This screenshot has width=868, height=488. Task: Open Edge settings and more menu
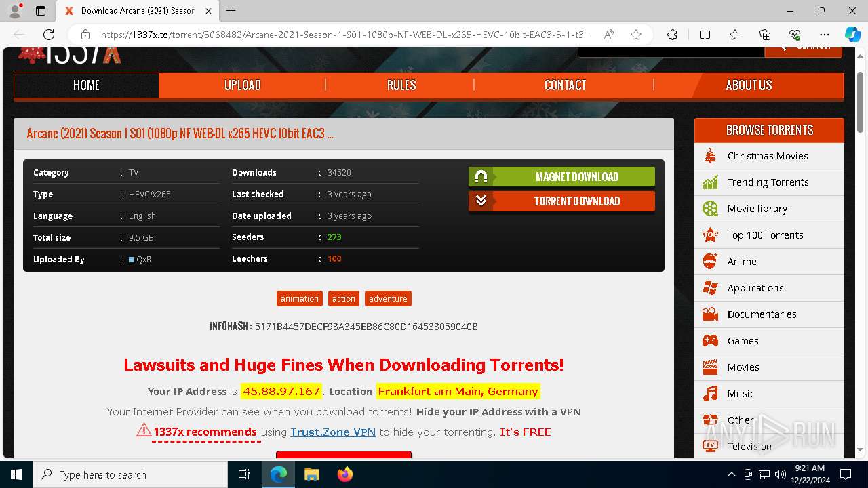click(x=825, y=35)
